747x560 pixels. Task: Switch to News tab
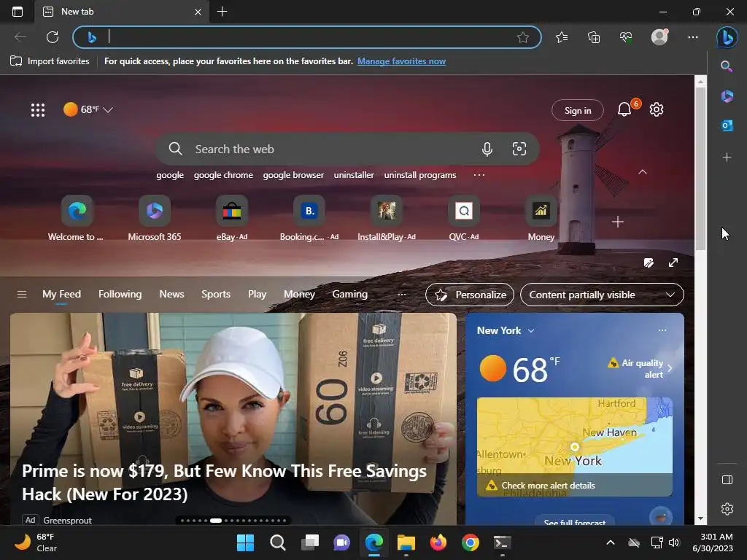(x=171, y=295)
